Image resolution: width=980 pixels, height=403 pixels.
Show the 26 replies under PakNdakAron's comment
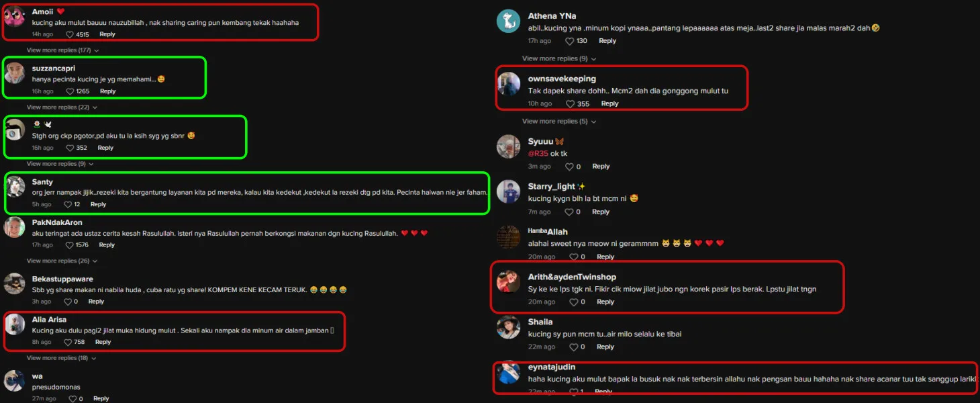click(x=62, y=261)
